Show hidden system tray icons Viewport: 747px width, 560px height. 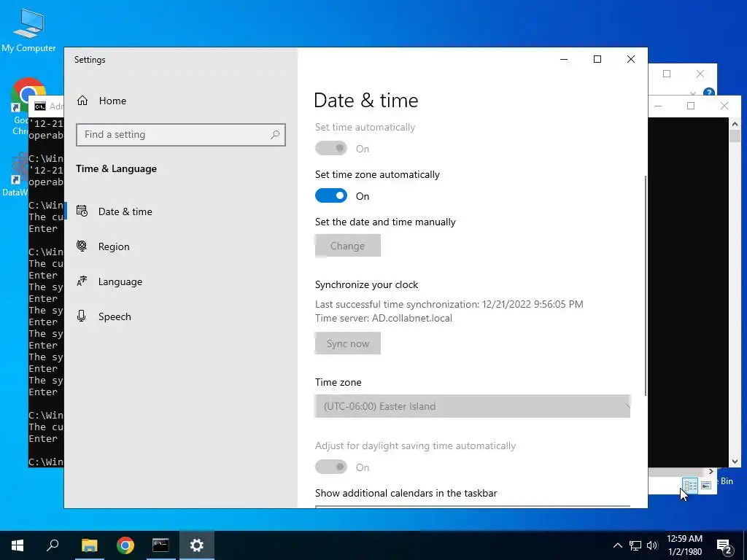[x=617, y=545]
